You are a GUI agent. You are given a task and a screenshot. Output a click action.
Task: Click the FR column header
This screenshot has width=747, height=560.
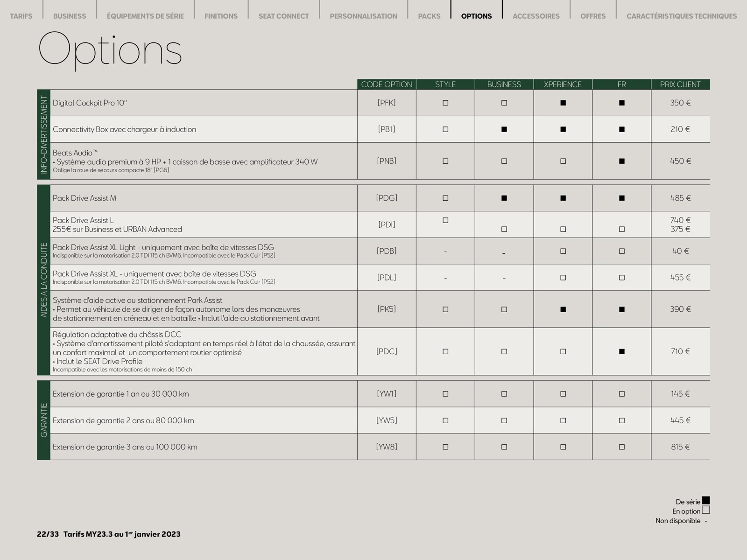coord(622,84)
